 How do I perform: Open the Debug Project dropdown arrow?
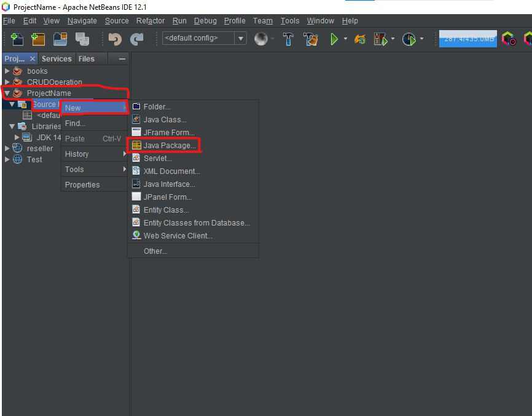tap(393, 39)
